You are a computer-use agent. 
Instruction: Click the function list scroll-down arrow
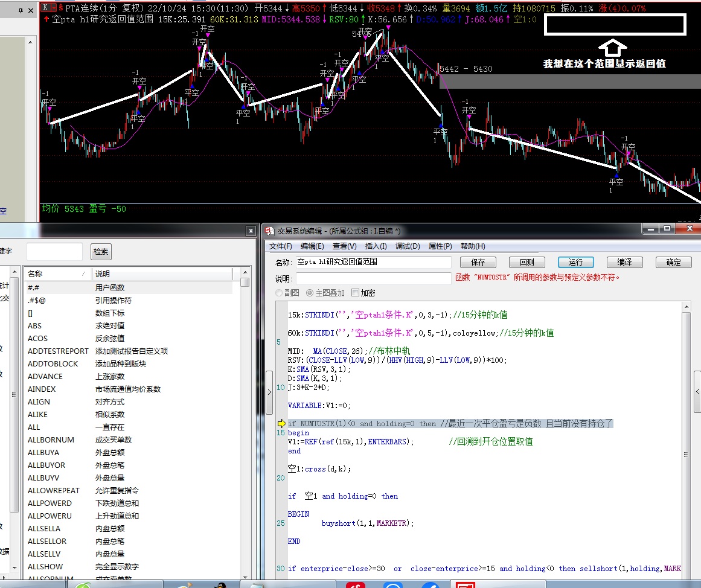[245, 577]
